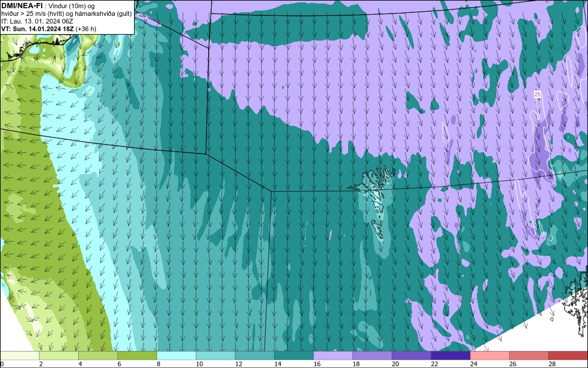Click the legend value '0'
588x368 pixels.
point(2,364)
